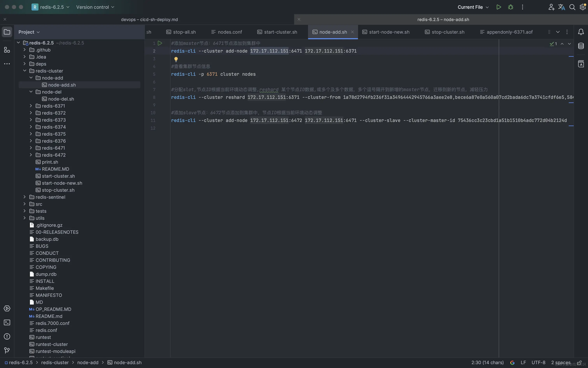The image size is (588, 368).
Task: Open the Terminal tool window
Action: tap(7, 322)
